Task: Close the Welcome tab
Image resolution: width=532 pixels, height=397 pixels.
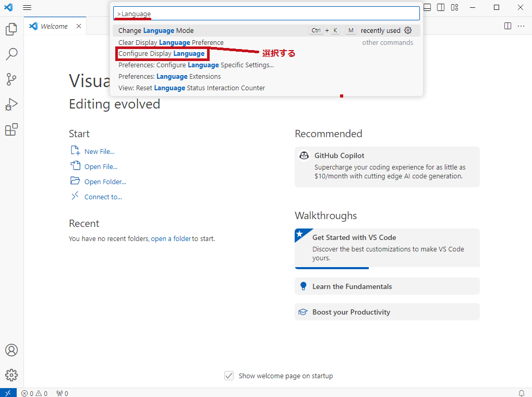Action: (x=79, y=26)
